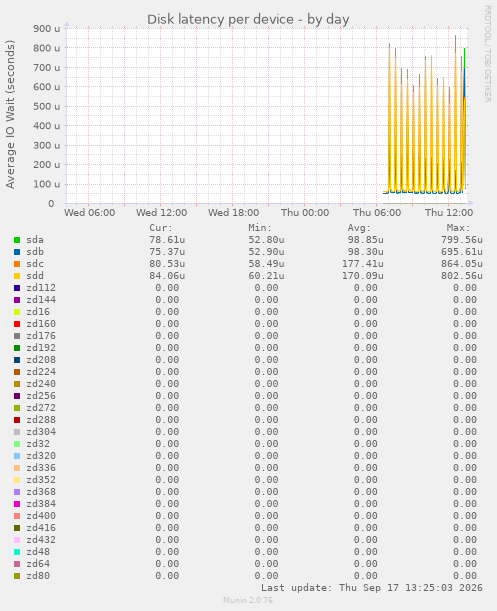Click the 500 u y-axis label
This screenshot has height=611, width=497.
pos(47,106)
